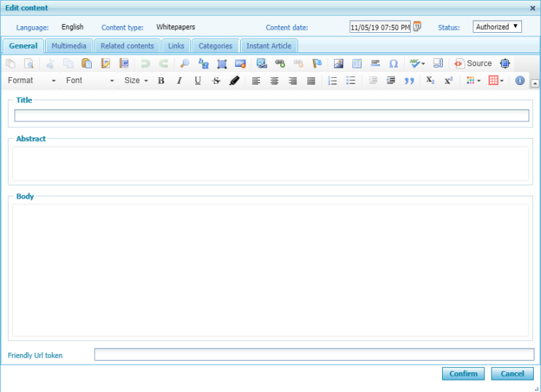Click the Find magnifier icon
Viewport: 541px width, 392px height.
click(x=185, y=64)
